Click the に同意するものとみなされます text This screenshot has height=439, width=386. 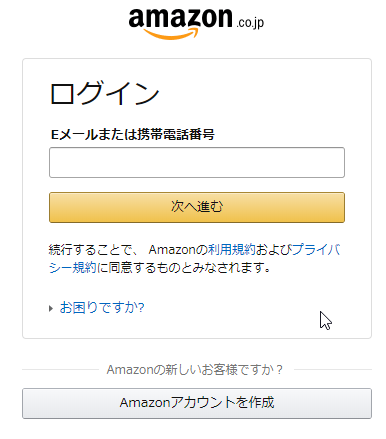183,267
